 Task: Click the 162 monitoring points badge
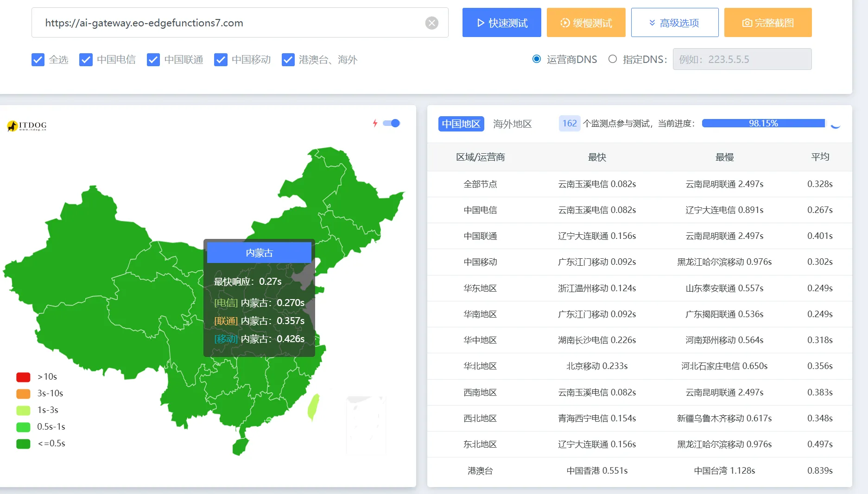point(569,123)
